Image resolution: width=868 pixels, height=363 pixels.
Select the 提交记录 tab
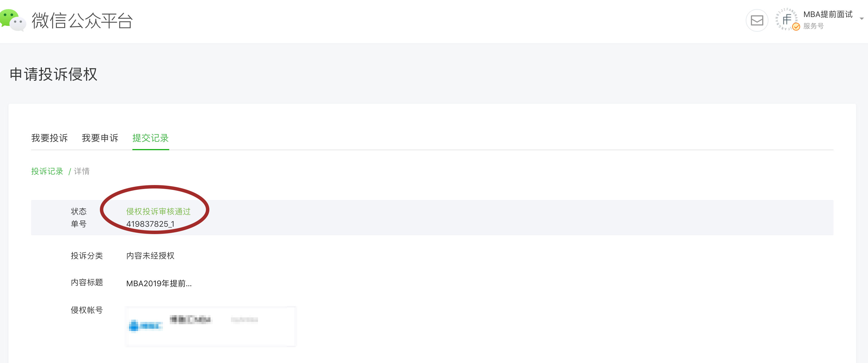[x=151, y=138]
